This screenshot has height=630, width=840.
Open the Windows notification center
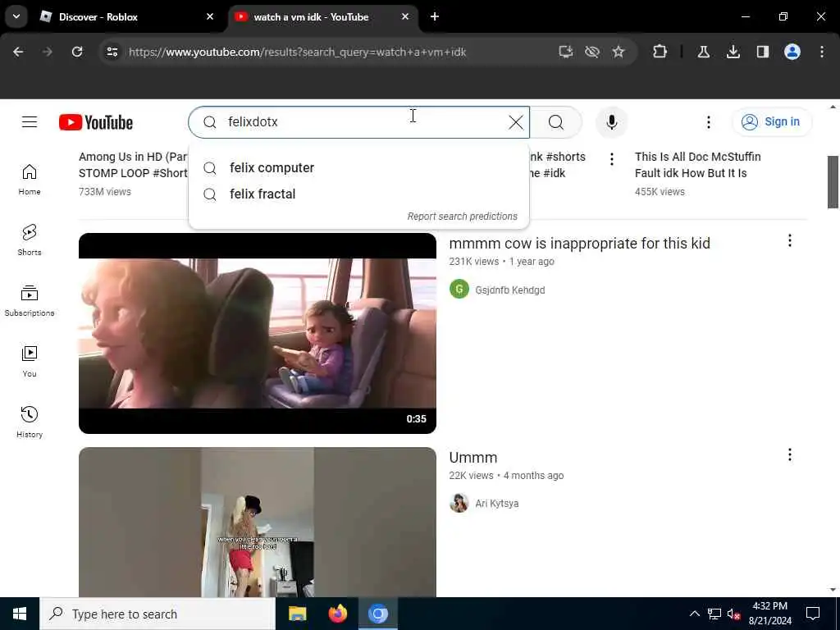pyautogui.click(x=813, y=614)
